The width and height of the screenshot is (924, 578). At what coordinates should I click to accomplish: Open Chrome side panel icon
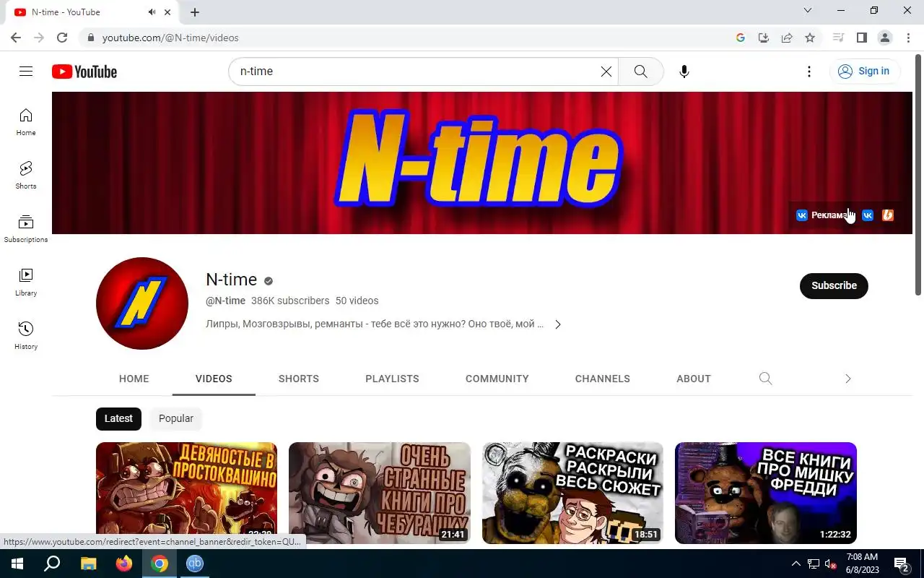point(861,38)
